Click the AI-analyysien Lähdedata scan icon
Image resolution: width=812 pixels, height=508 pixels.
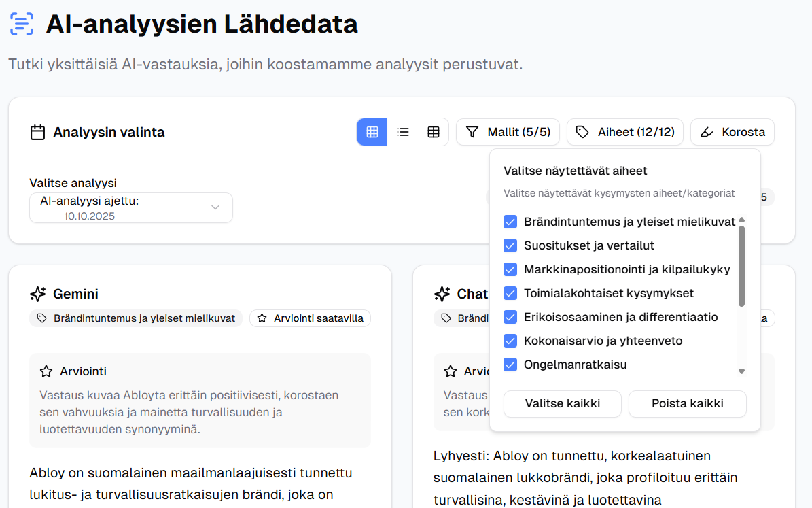tap(22, 24)
